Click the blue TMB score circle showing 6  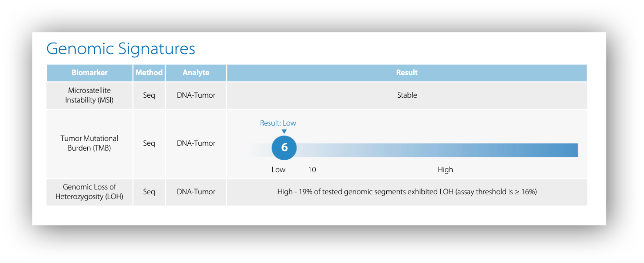pos(284,148)
